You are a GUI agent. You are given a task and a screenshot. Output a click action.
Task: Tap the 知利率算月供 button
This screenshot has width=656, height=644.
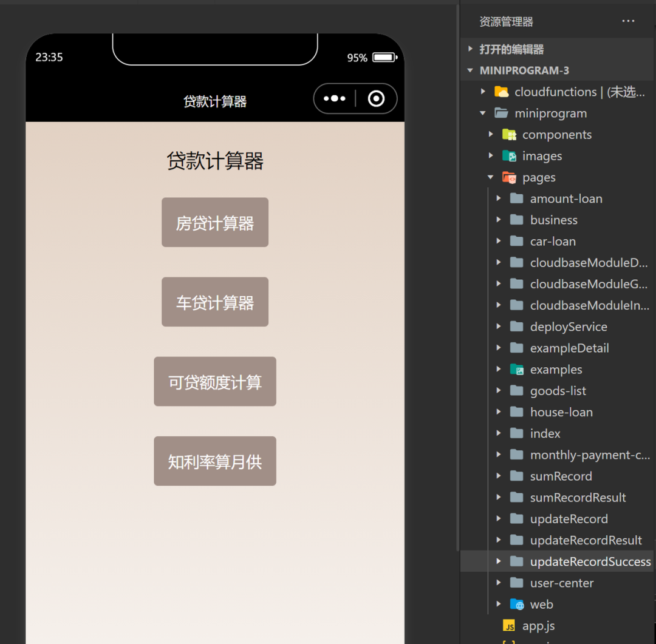[x=214, y=461]
